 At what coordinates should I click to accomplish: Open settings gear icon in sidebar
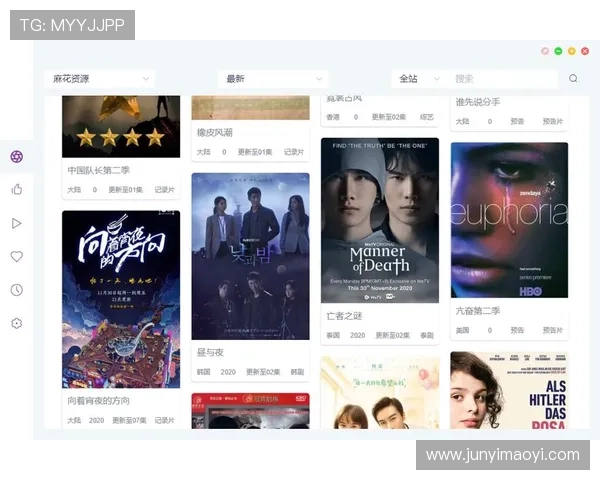pyautogui.click(x=16, y=323)
